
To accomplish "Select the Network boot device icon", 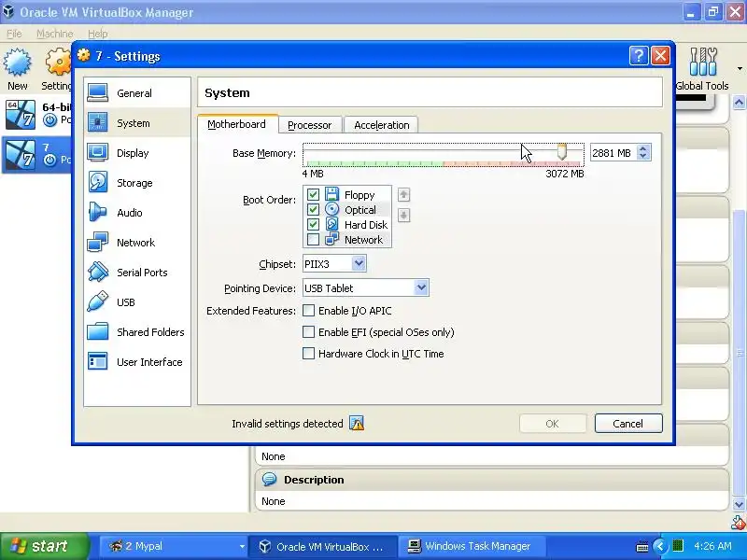I will (332, 239).
